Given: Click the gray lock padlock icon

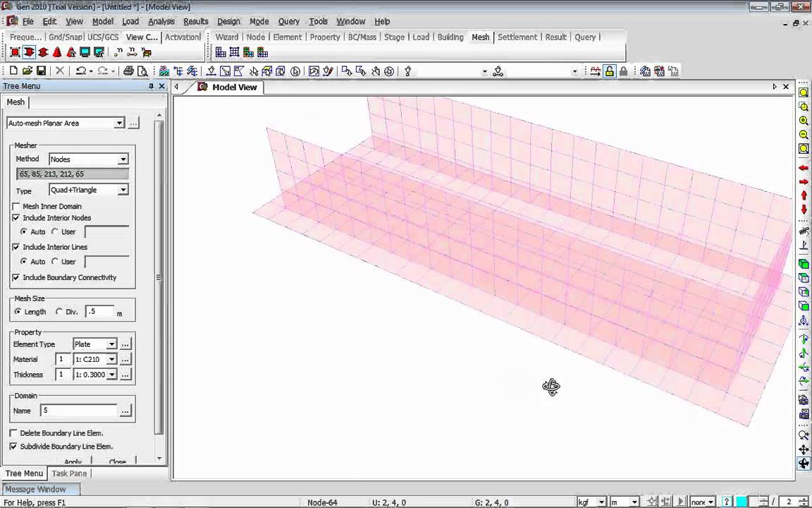Looking at the screenshot, I should tap(624, 71).
